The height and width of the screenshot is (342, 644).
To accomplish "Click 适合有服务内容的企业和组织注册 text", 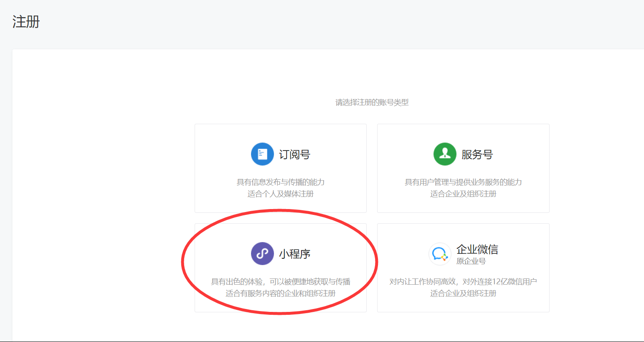I will click(281, 294).
